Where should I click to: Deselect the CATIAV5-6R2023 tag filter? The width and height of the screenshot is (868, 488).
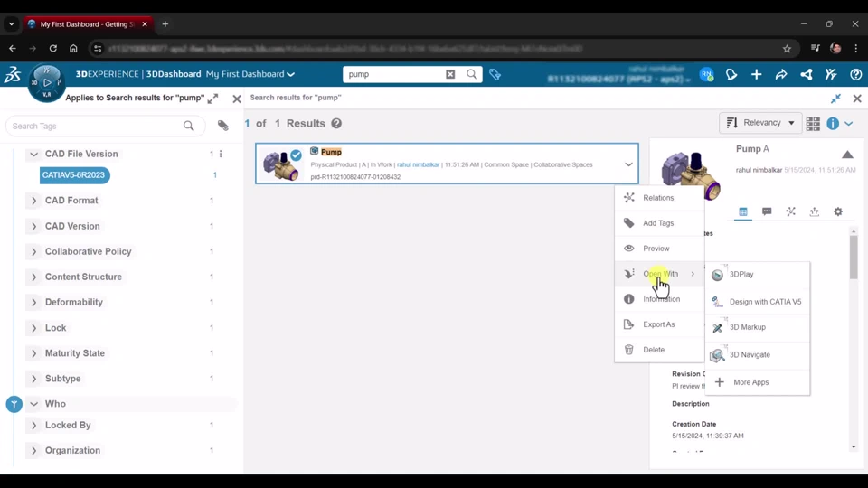[x=74, y=175]
